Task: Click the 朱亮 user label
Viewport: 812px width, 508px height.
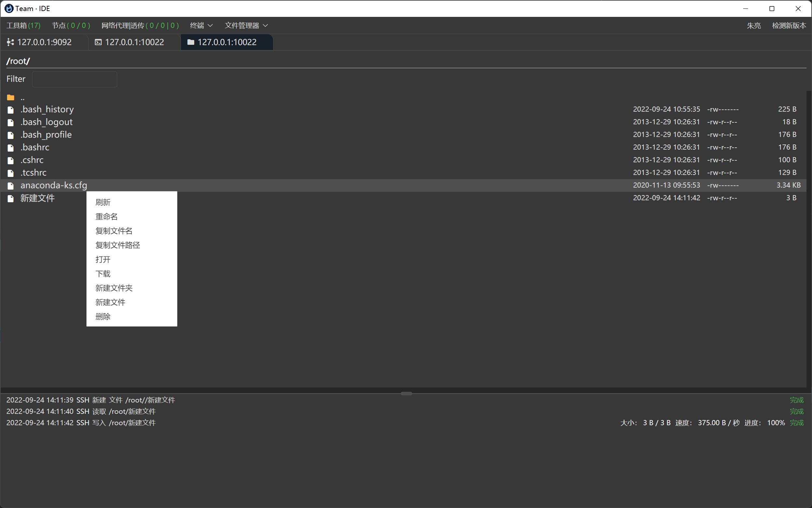Action: pos(754,26)
